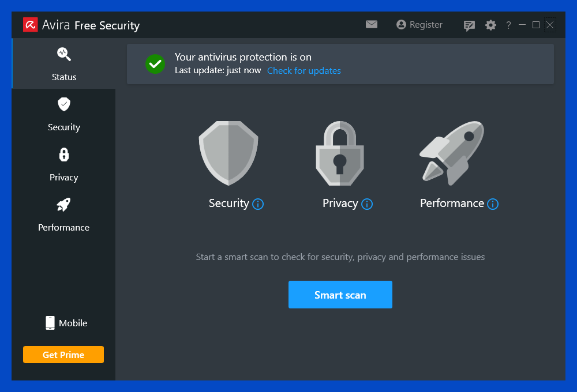The image size is (577, 392).
Task: View info about Security scanning
Action: (x=258, y=204)
